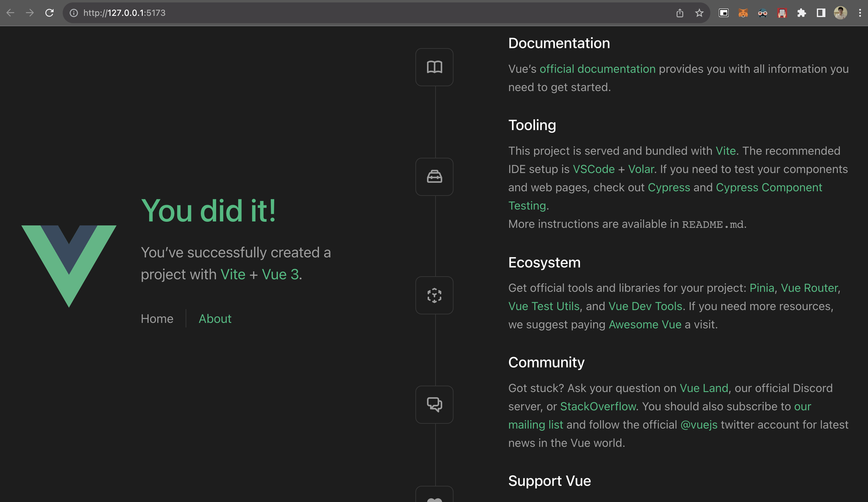The height and width of the screenshot is (502, 868).
Task: Open the official documentation link
Action: 598,69
